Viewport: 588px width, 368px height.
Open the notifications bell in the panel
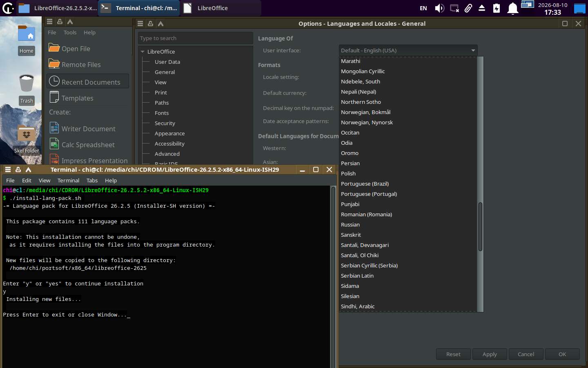coord(513,8)
